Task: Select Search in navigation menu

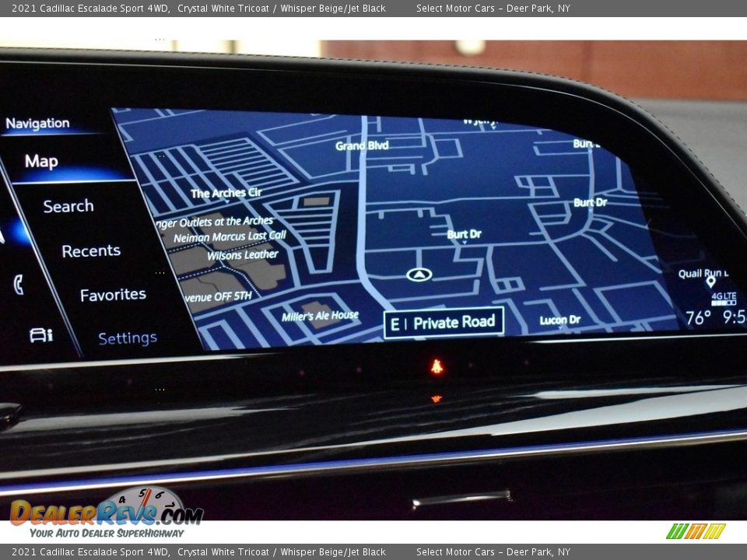Action: pos(68,206)
